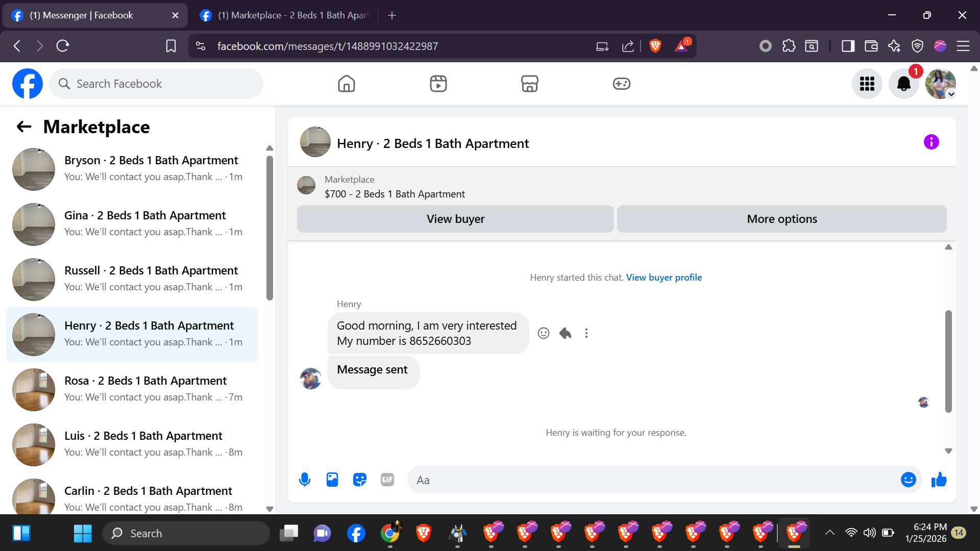
Task: Switch to the Messenger browser tab
Action: click(95, 15)
